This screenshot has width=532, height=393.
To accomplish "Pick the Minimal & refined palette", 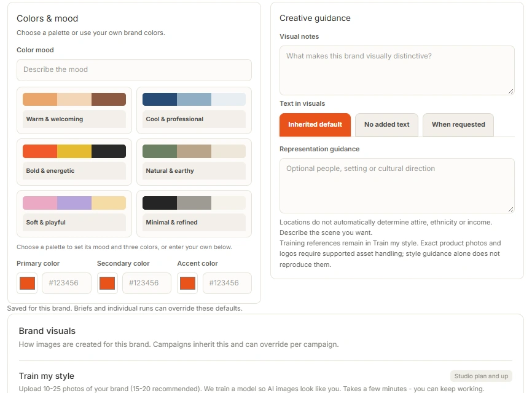I will [x=194, y=213].
